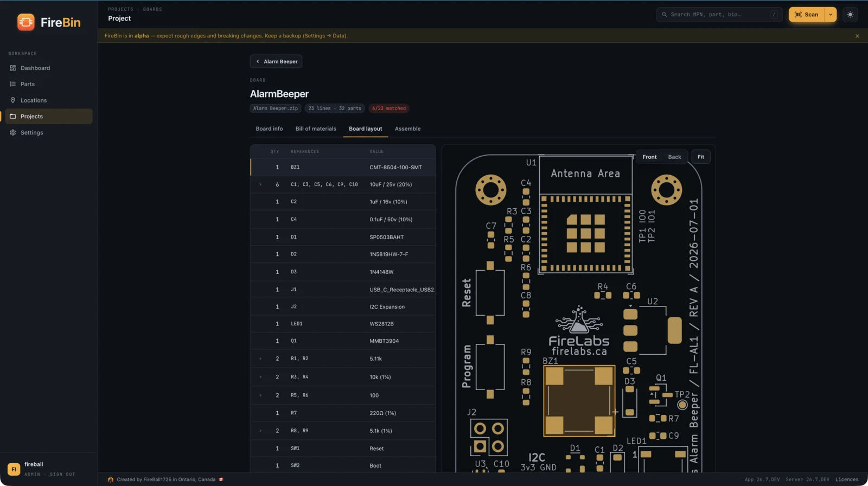Sort by the VALUE column header
This screenshot has height=486, width=868.
tap(376, 152)
